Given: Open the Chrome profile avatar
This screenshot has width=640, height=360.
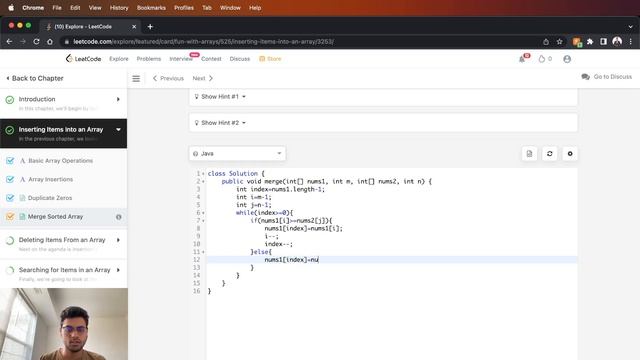Looking at the screenshot, I should (x=617, y=41).
